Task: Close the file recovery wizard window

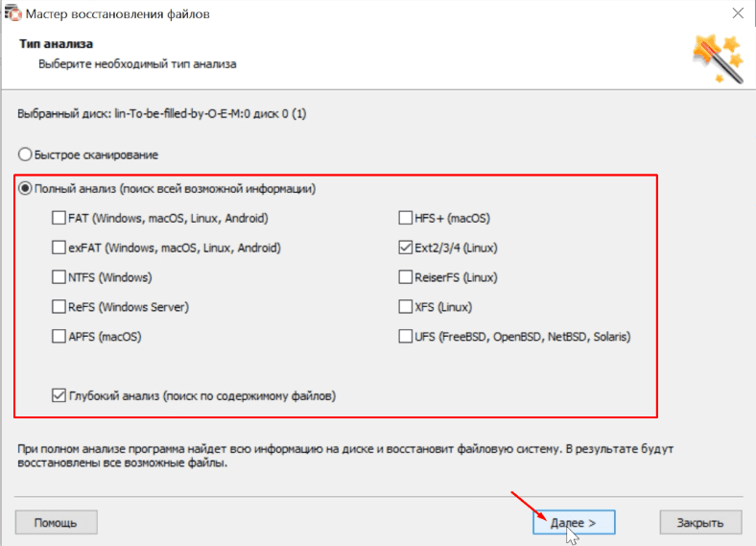Action: pyautogui.click(x=737, y=15)
